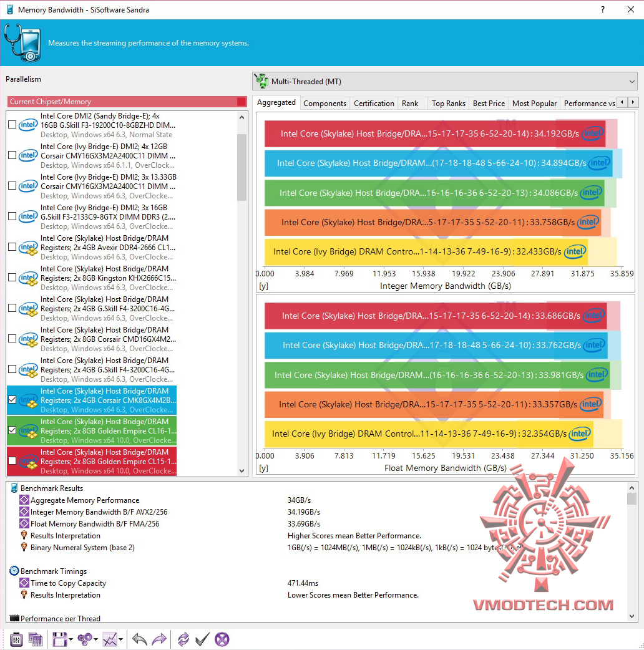Viewport: 644px width, 650px height.
Task: Switch to the Best Price tab
Action: point(489,103)
